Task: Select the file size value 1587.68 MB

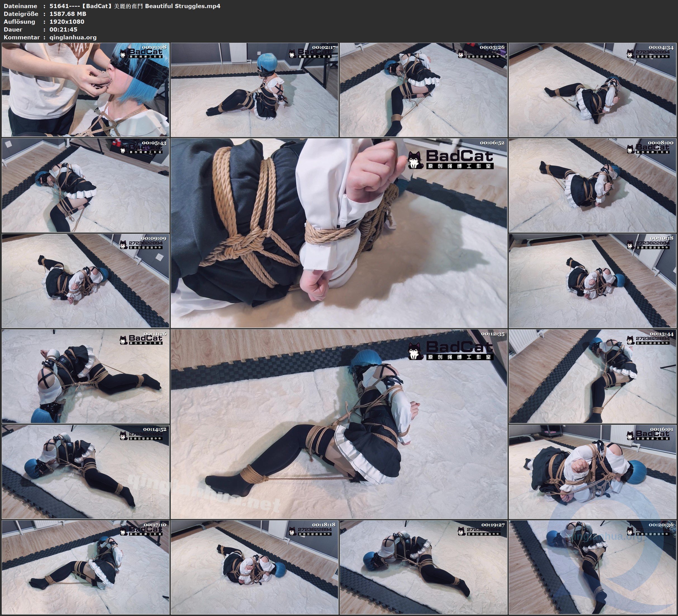Action: click(x=68, y=14)
